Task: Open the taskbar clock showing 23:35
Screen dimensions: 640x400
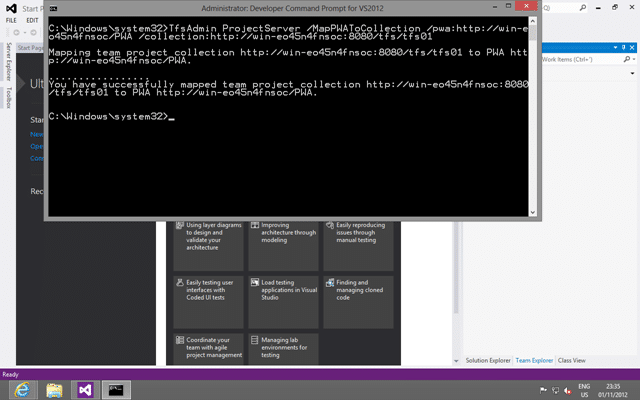Action: 613,391
